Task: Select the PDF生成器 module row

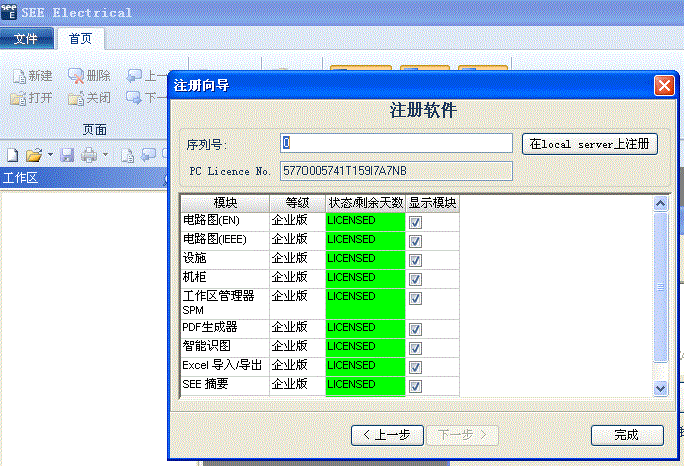Action: point(320,329)
